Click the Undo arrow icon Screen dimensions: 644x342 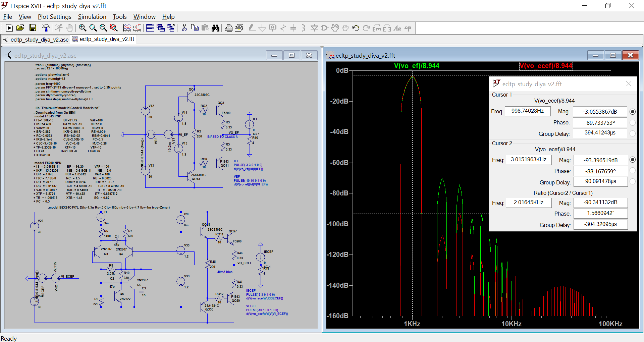(x=356, y=28)
